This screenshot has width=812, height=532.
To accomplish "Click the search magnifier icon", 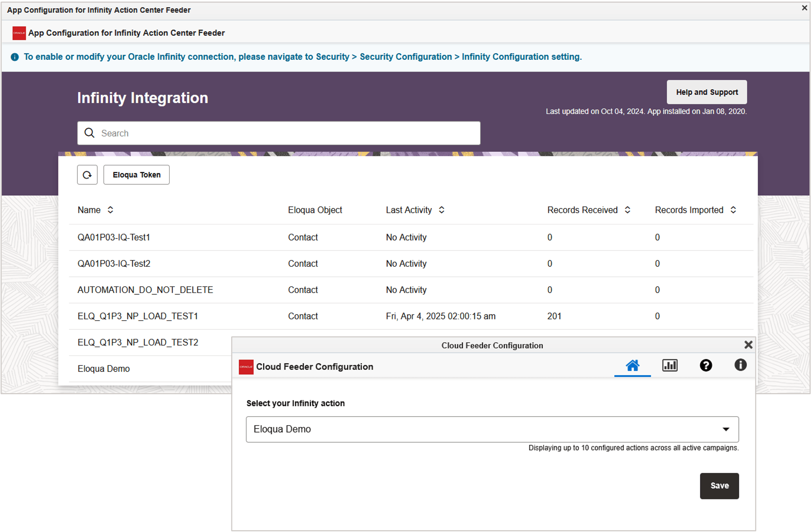I will point(89,133).
